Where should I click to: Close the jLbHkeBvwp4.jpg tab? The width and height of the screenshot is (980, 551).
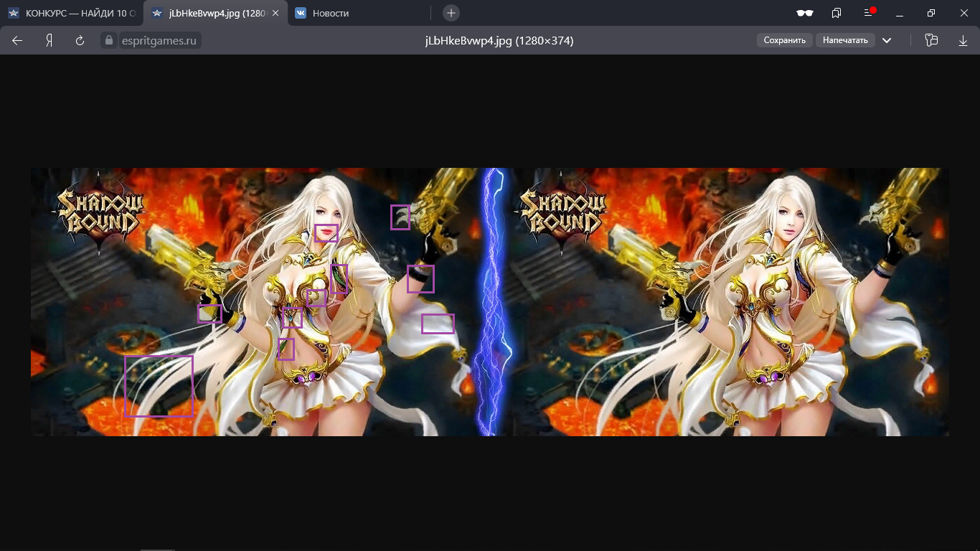(275, 13)
